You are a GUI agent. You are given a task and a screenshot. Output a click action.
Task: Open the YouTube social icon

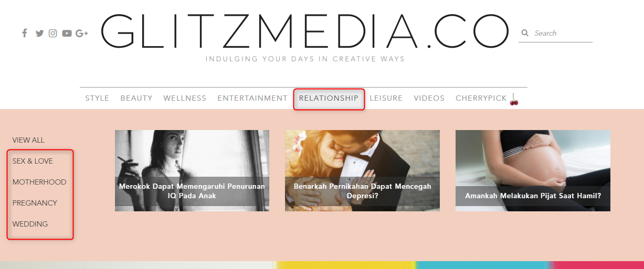click(x=67, y=33)
